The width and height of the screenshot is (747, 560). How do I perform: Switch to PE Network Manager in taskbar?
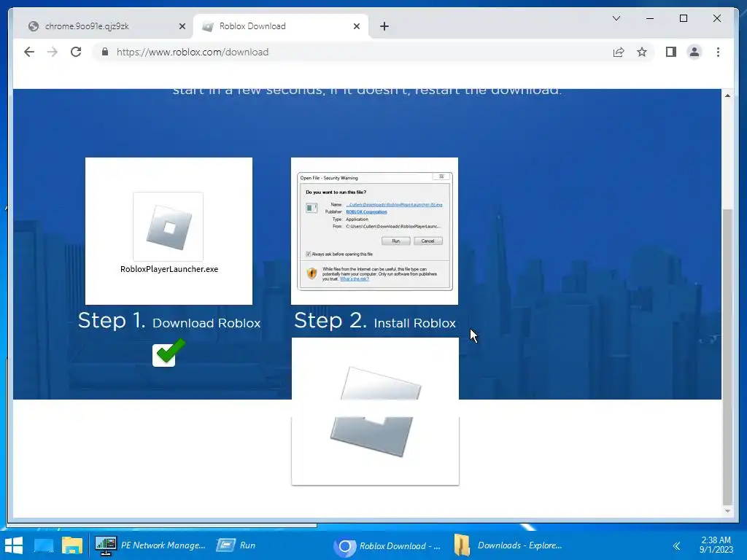150,545
